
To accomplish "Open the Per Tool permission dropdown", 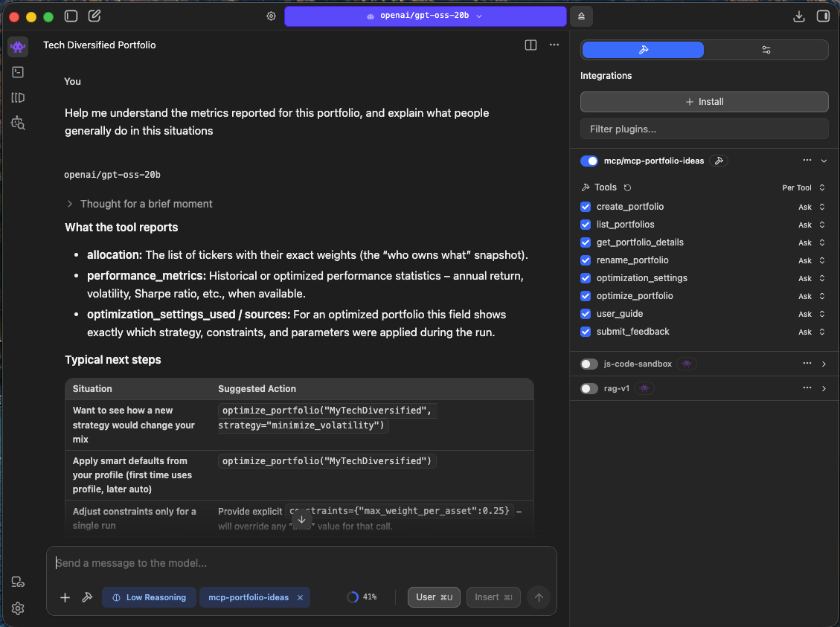I will (x=803, y=187).
